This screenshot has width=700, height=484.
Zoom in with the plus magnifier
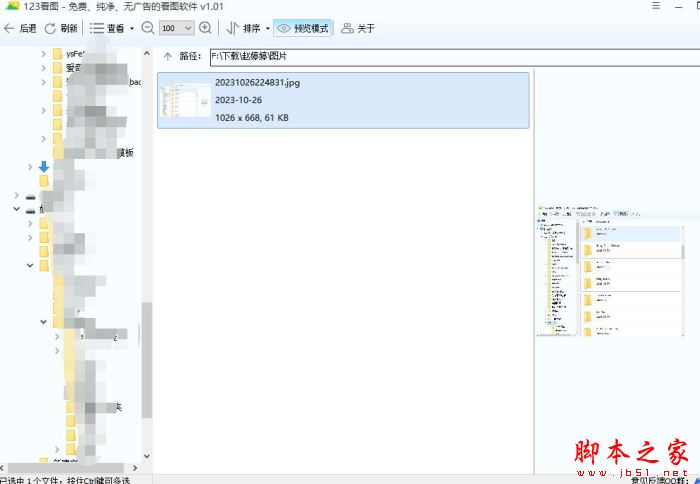coord(205,28)
